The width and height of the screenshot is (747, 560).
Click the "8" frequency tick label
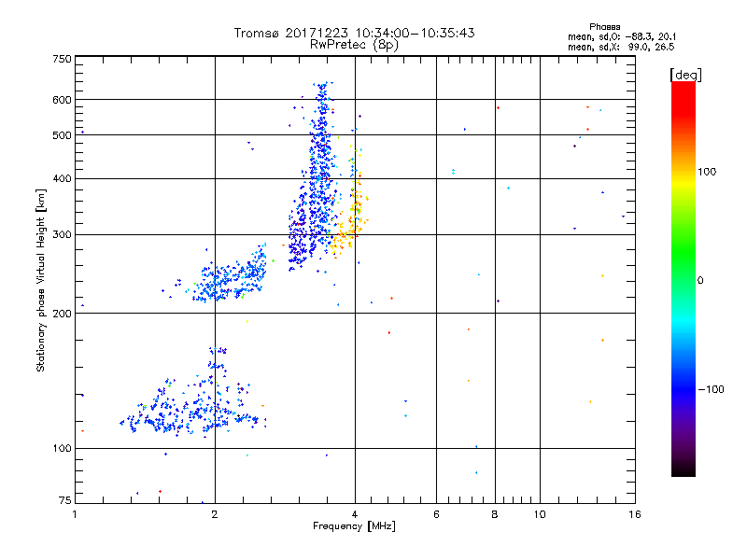495,514
